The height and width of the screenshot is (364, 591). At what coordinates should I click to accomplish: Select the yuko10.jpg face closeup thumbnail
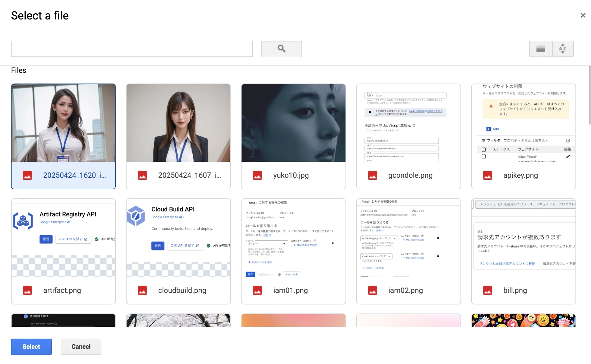(x=294, y=123)
